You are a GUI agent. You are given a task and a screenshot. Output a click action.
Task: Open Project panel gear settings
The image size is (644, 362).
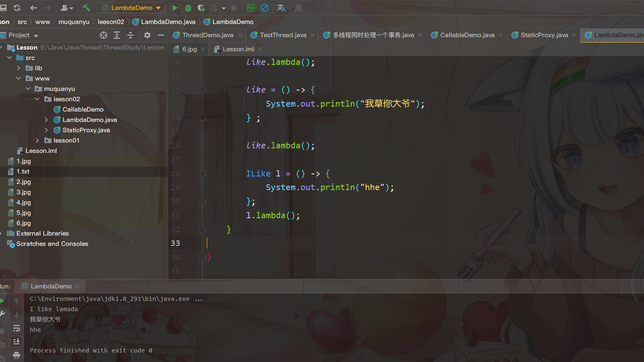[147, 36]
